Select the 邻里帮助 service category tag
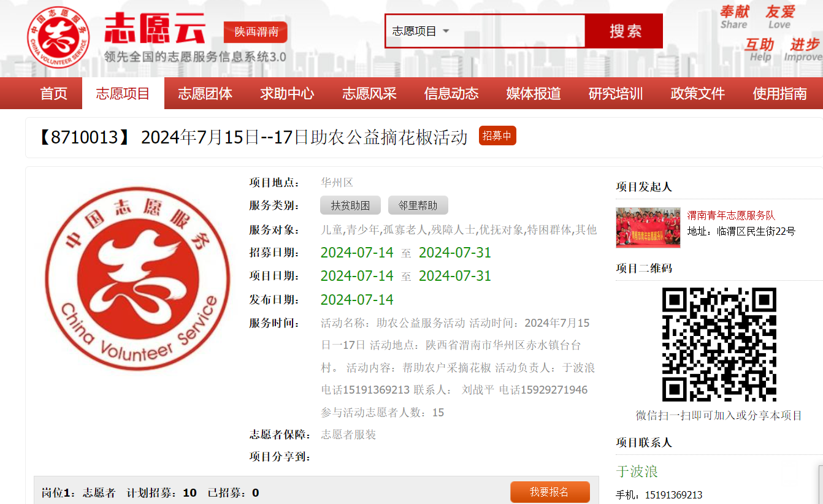 pyautogui.click(x=418, y=205)
